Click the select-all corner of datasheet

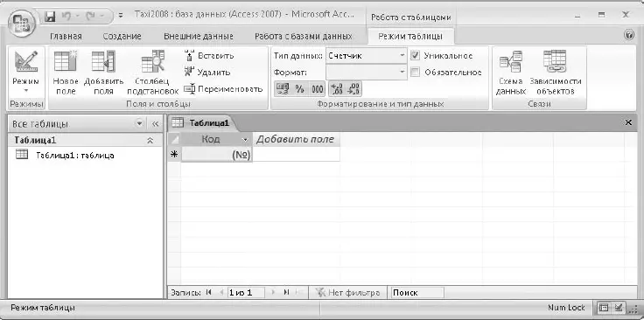174,140
